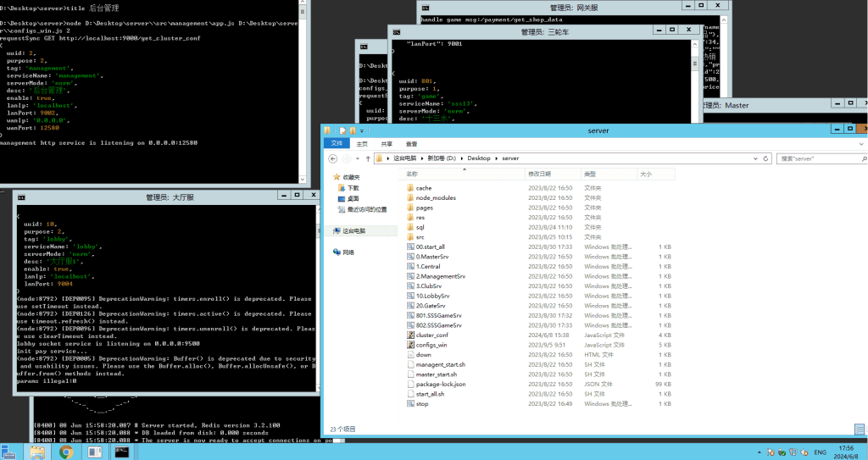This screenshot has width=868, height=460.
Task: Open the recent locations dropdown arrow
Action: tap(356, 158)
